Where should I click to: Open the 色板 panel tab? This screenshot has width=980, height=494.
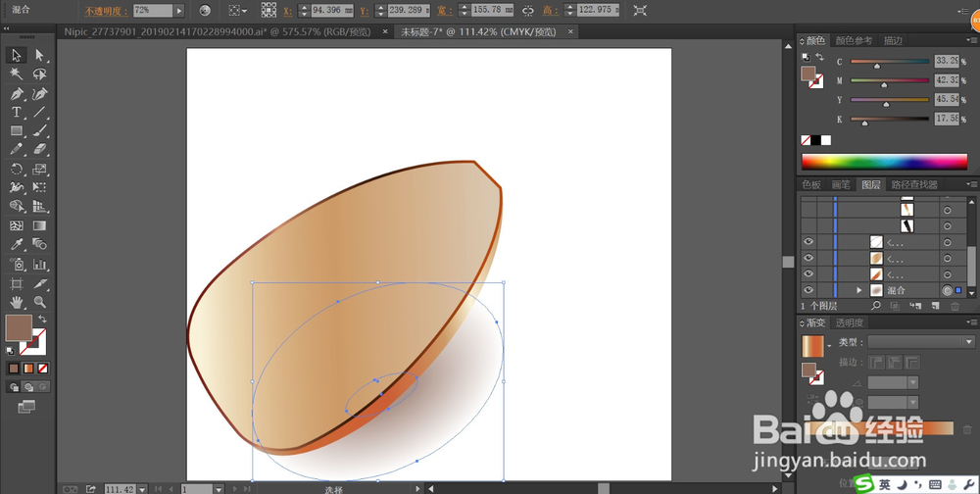point(811,184)
